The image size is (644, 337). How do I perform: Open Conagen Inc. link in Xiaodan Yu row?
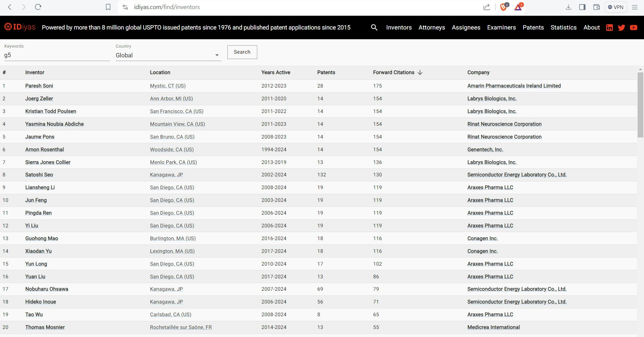tap(482, 251)
